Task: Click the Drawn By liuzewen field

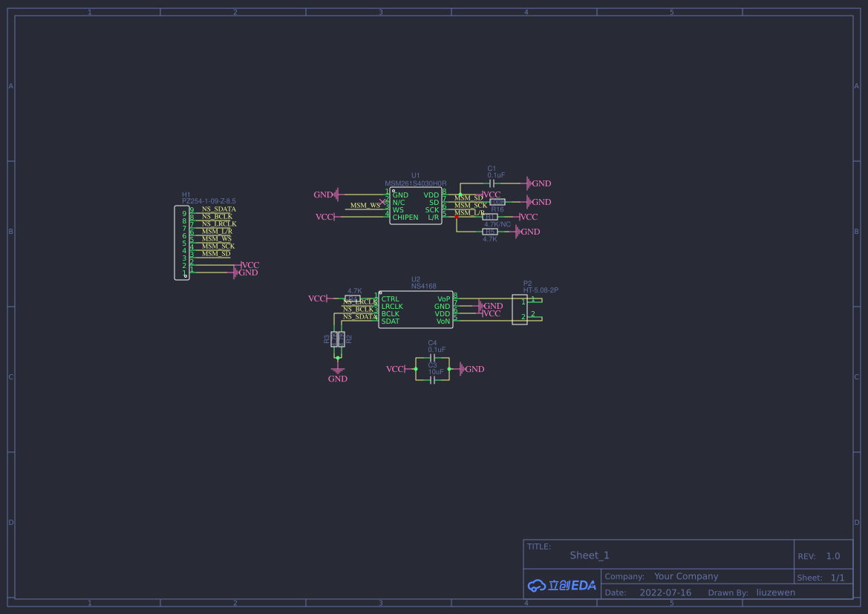Action: (775, 592)
